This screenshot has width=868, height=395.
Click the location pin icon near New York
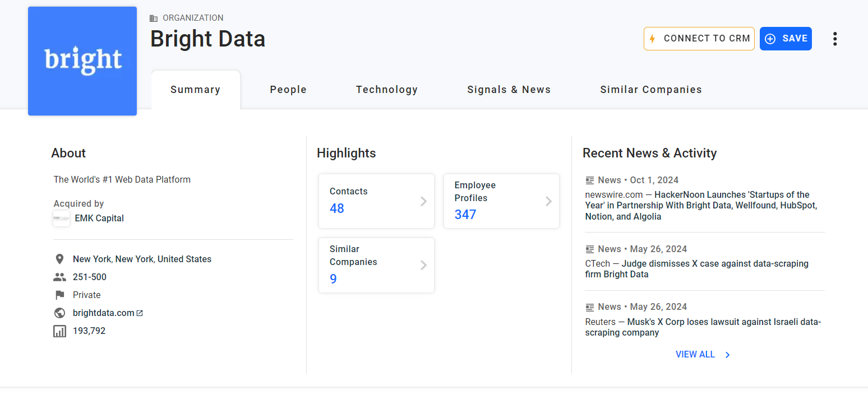pos(59,259)
